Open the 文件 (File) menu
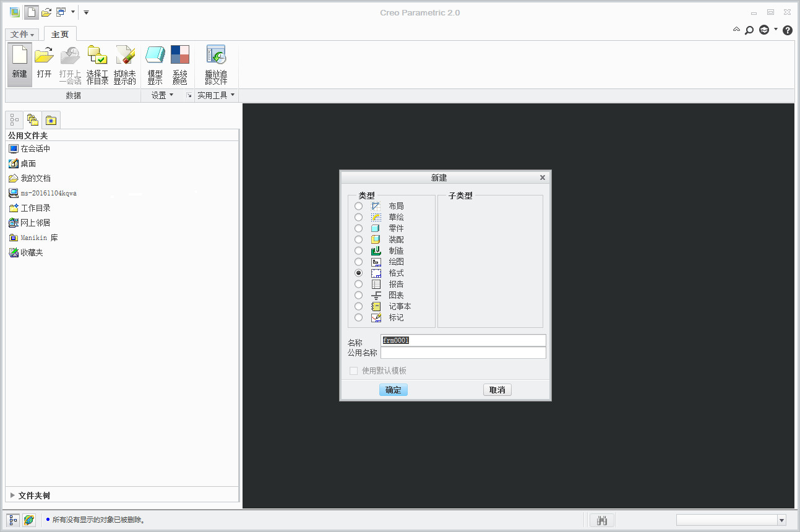 point(23,35)
